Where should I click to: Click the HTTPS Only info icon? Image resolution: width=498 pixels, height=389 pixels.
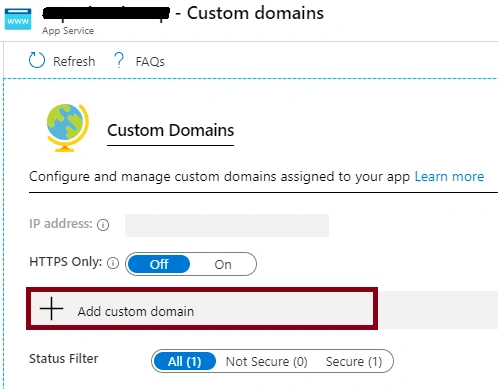coord(113,263)
